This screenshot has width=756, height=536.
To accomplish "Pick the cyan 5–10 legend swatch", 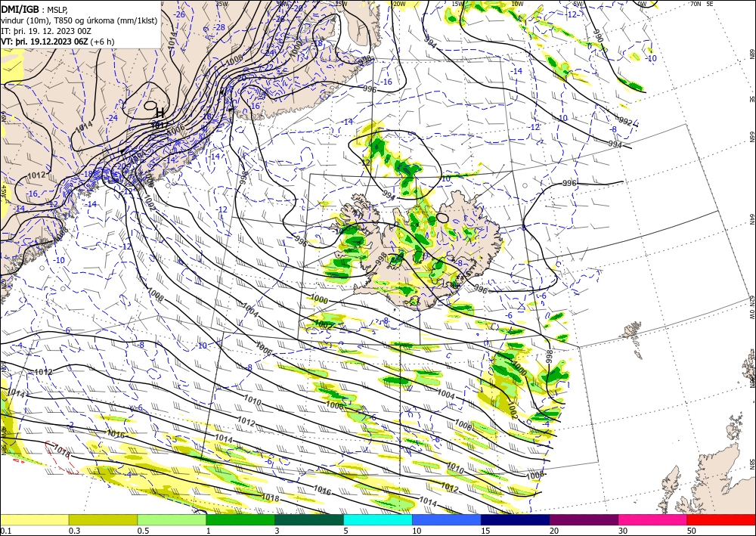I will (x=378, y=519).
